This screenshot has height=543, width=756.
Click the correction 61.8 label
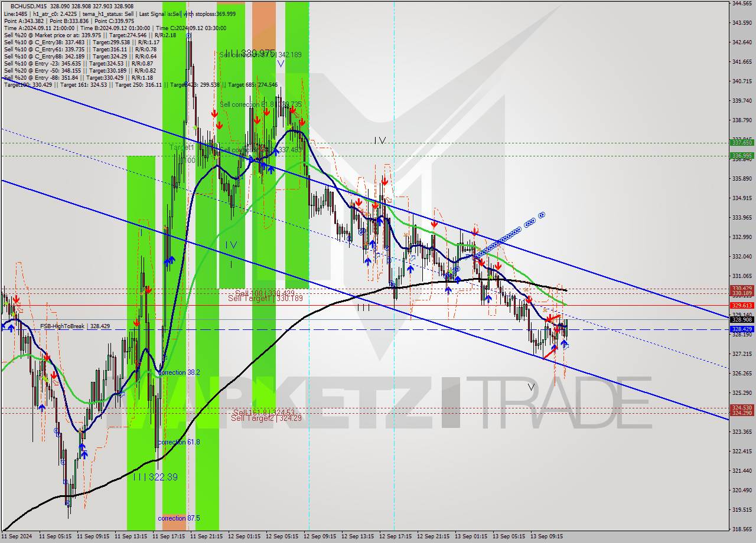[x=179, y=442]
